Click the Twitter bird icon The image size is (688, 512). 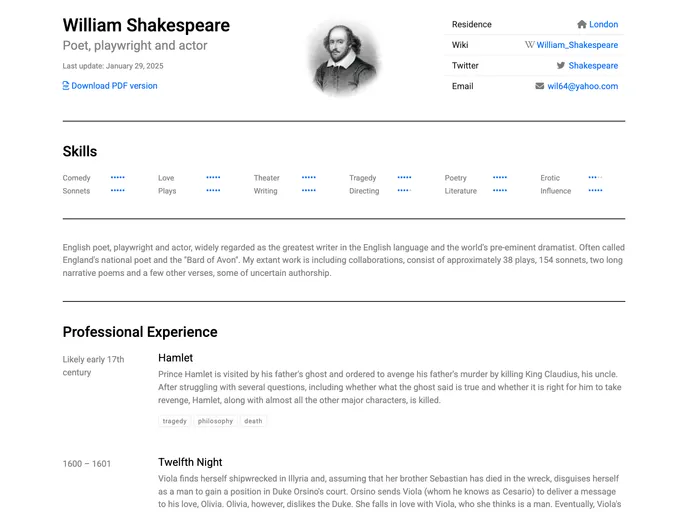click(x=561, y=65)
